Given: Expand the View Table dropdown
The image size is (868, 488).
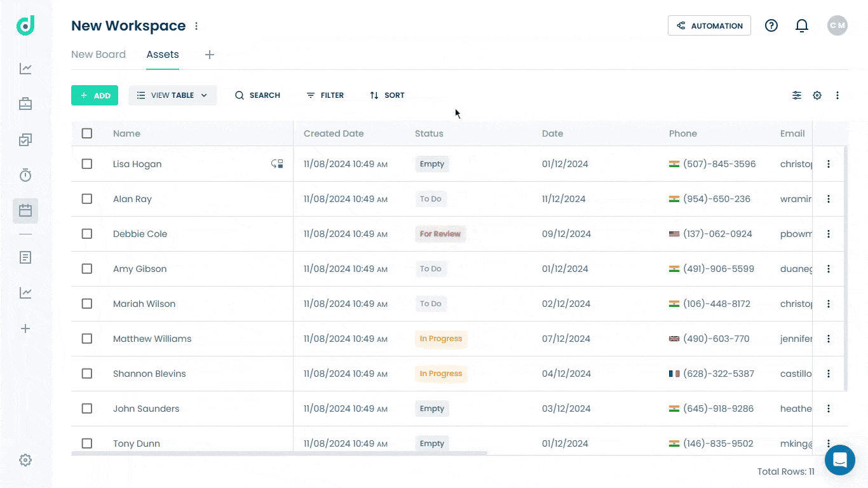Looking at the screenshot, I should (172, 95).
